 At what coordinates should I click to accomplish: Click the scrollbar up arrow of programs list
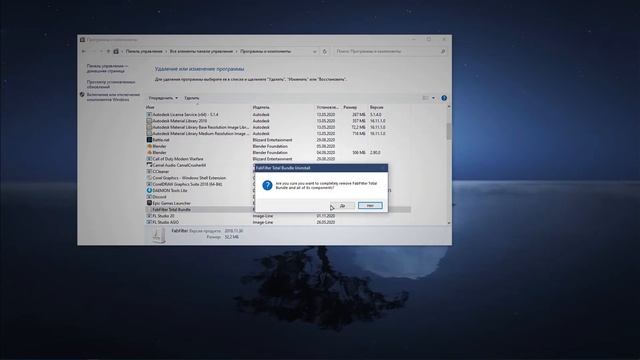click(449, 107)
